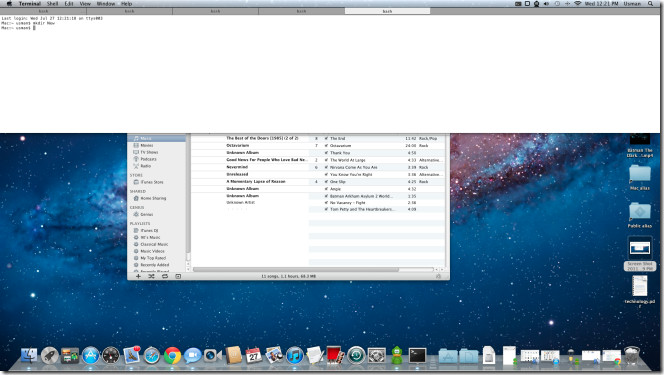664x375 pixels.
Task: Uncheck checkbox for song Thank You
Action: (326, 153)
